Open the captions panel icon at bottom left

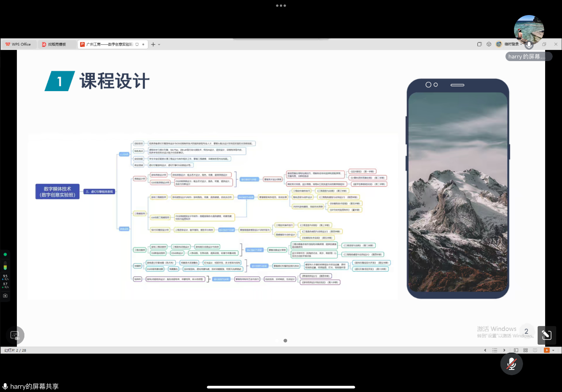(15, 335)
